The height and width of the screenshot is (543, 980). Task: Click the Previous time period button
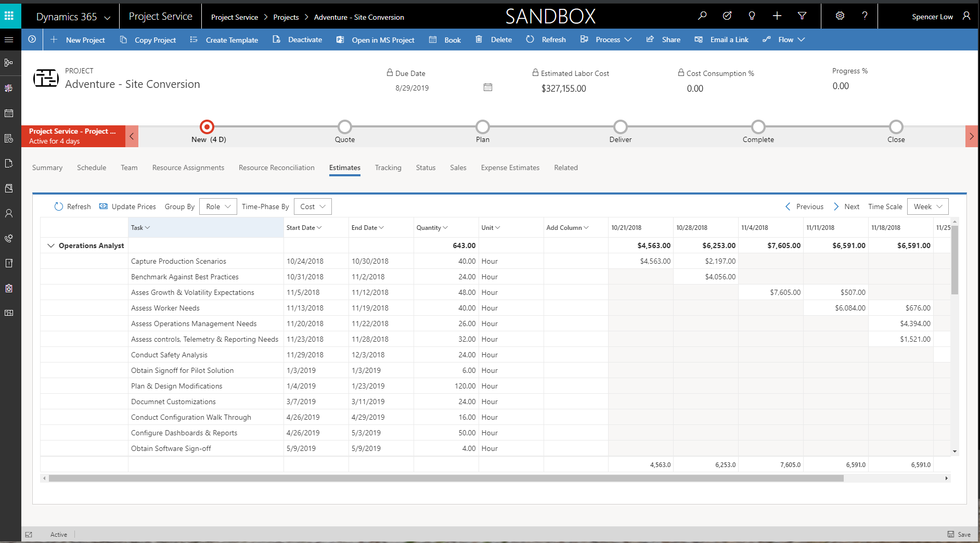pos(804,206)
